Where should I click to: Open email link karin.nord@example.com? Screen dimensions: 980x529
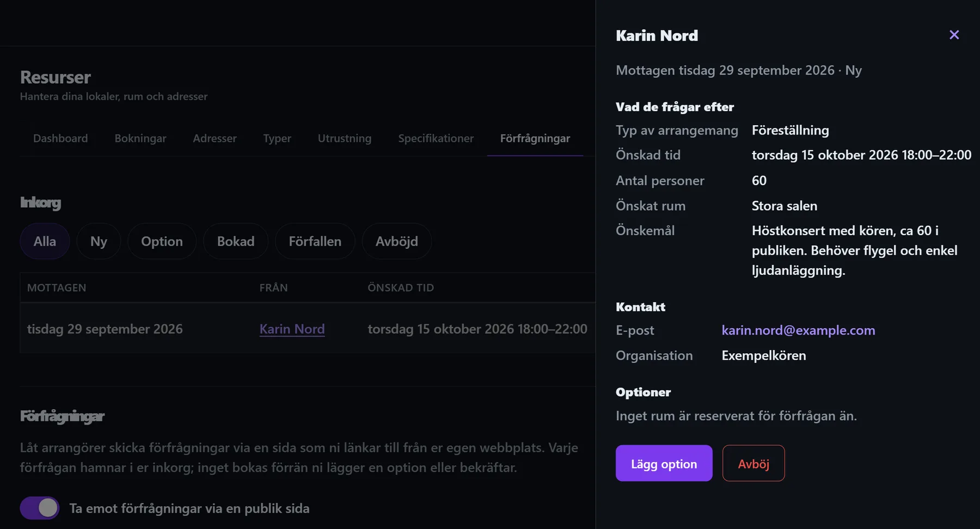point(798,330)
